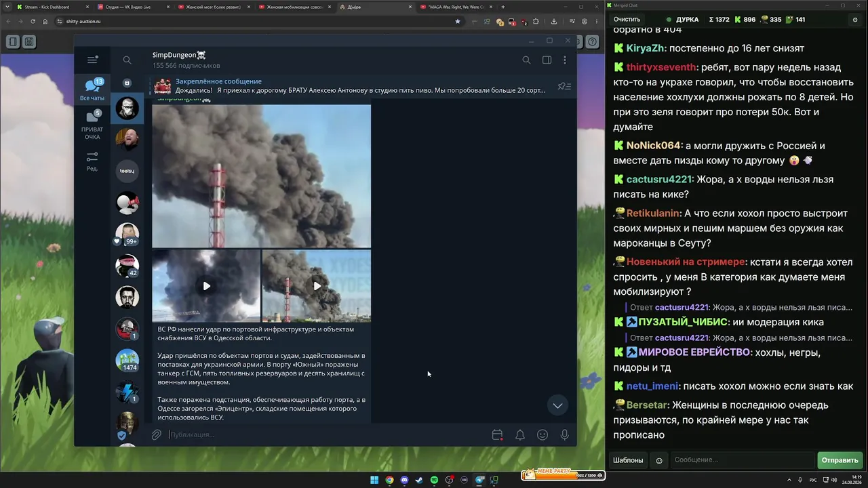Open the chat with 1474 unread messages
The height and width of the screenshot is (488, 868).
point(127,360)
